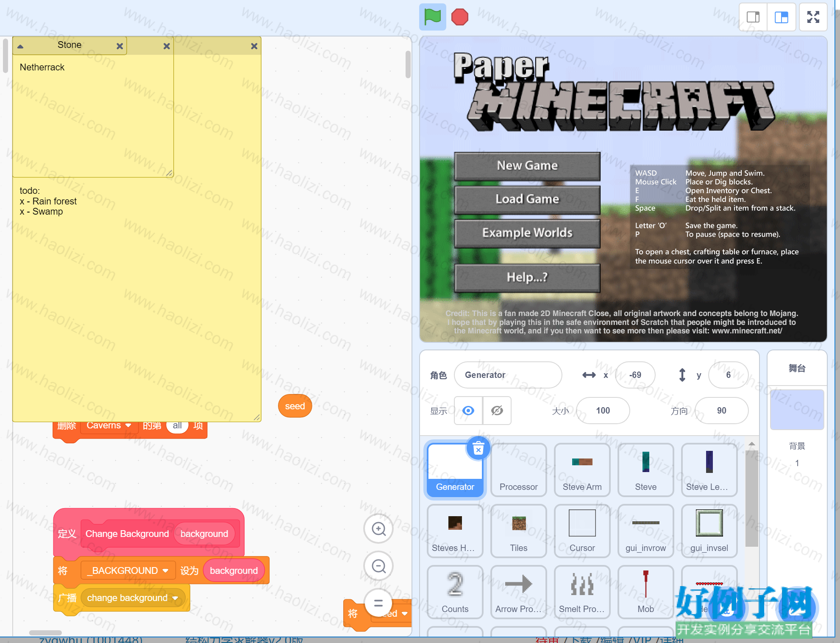The image size is (840, 643).
Task: Enter full screen stage mode
Action: coord(813,17)
